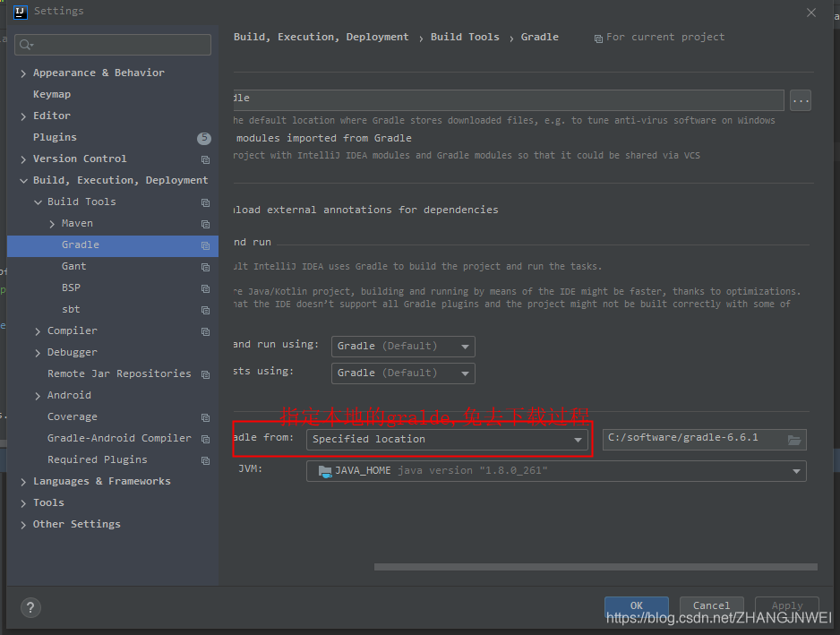Click the browse button for Gradle user home
The image size is (840, 635).
801,100
